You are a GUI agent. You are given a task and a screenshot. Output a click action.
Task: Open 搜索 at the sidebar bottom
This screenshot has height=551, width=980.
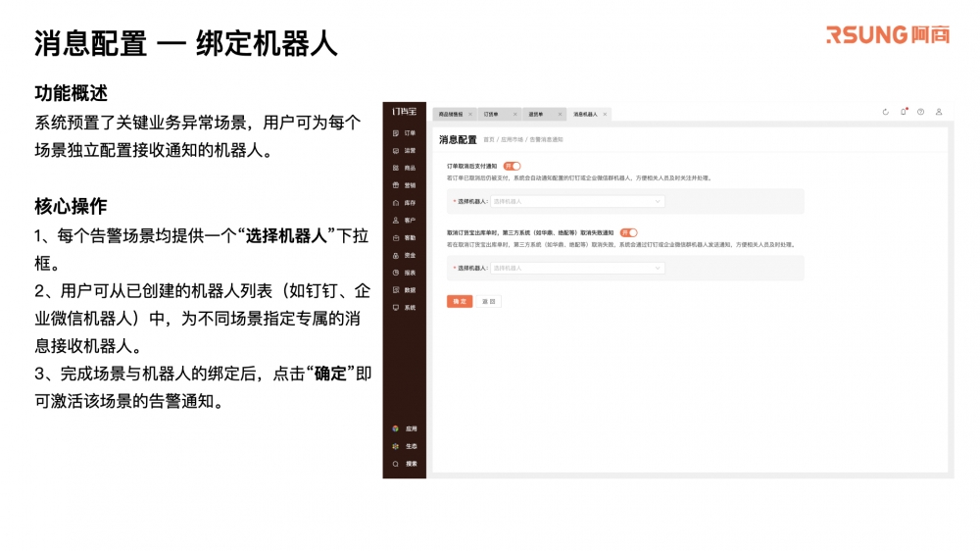tap(405, 464)
